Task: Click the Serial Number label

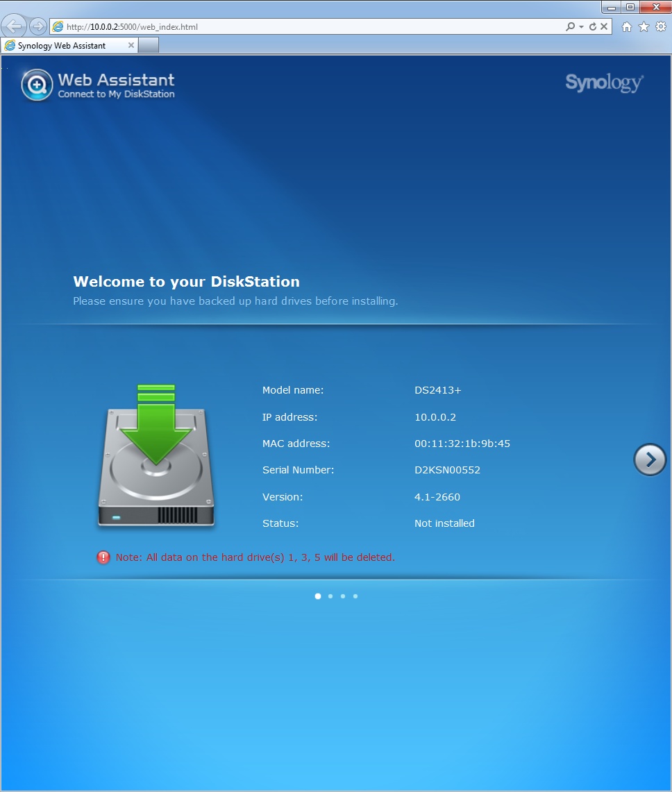Action: pyautogui.click(x=298, y=470)
